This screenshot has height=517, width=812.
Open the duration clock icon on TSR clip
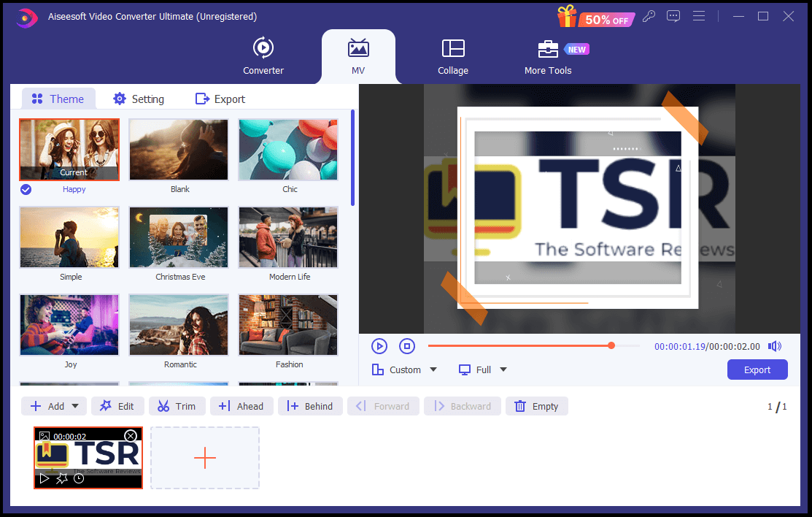click(x=79, y=478)
